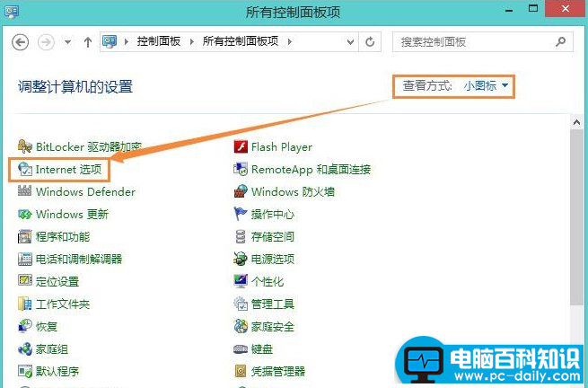Expand the arrow before 控制面板 breadcrumb
The height and width of the screenshot is (388, 588).
(127, 41)
